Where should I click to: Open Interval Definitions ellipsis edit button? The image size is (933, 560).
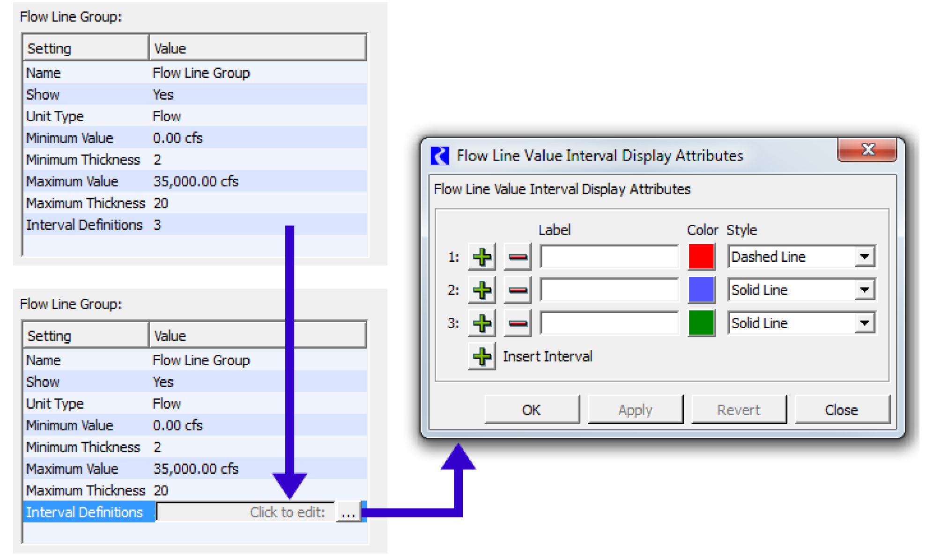coord(348,512)
